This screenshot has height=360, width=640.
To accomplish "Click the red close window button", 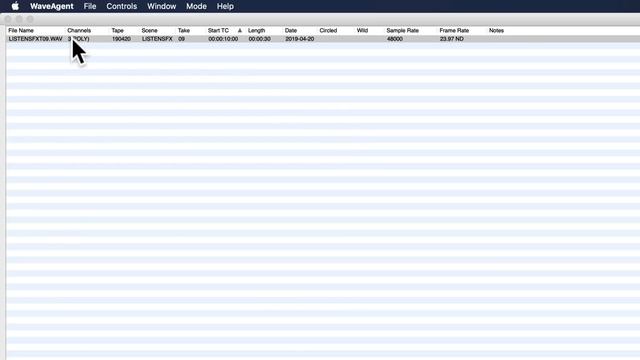I will (8, 19).
